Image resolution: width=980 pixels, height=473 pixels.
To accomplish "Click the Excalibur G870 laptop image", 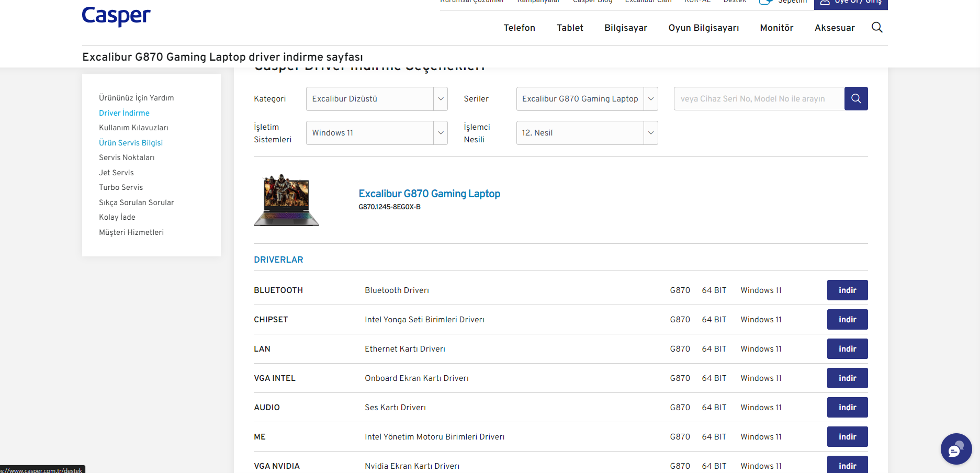I will 286,200.
